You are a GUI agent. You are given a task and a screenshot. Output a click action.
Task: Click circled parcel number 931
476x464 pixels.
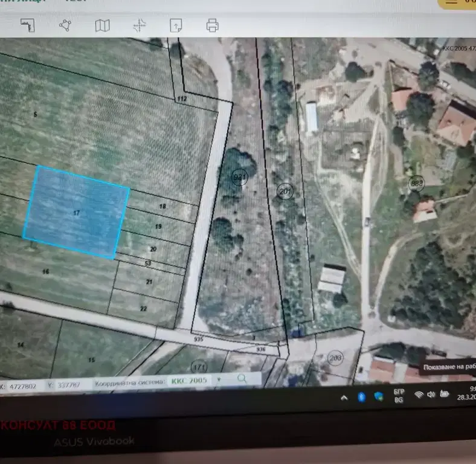[240, 176]
